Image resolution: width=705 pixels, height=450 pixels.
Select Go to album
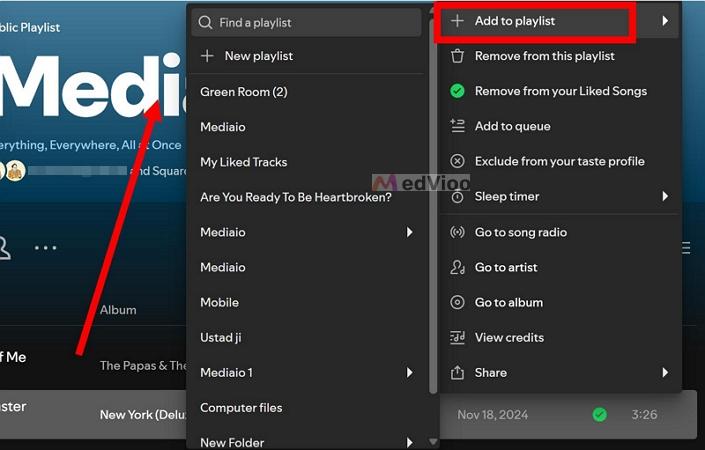559,302
